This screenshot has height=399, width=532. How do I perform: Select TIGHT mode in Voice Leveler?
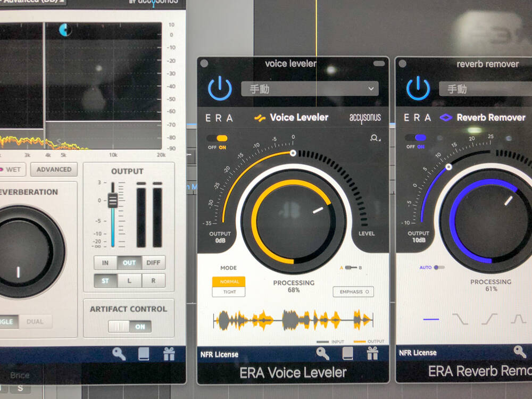(229, 292)
